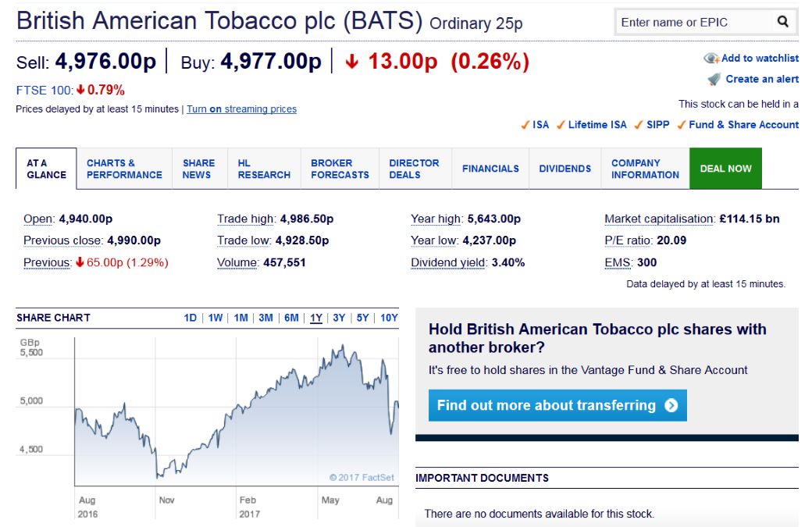
Task: Click the watchlist eye icon
Action: 710,59
